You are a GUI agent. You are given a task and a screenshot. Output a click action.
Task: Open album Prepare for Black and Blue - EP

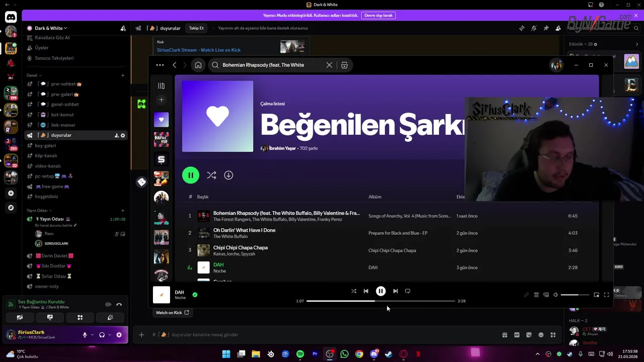tap(398, 233)
